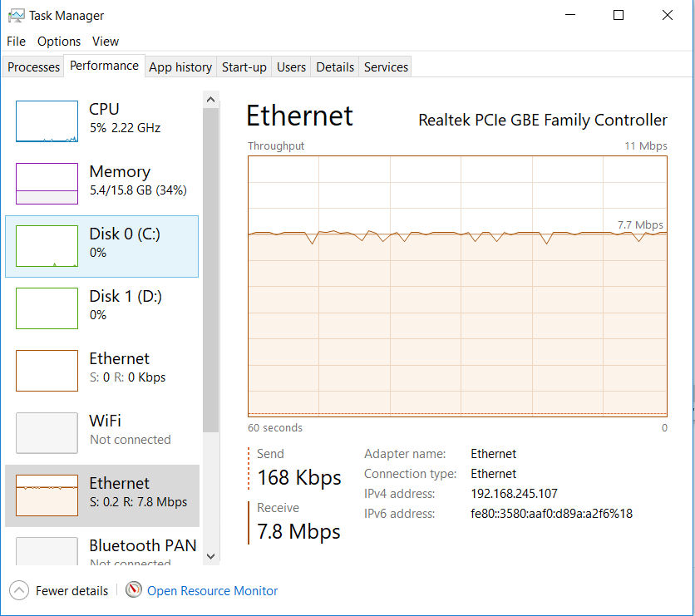Click the sidebar scrollbar down arrow
This screenshot has height=616, width=695.
[210, 555]
